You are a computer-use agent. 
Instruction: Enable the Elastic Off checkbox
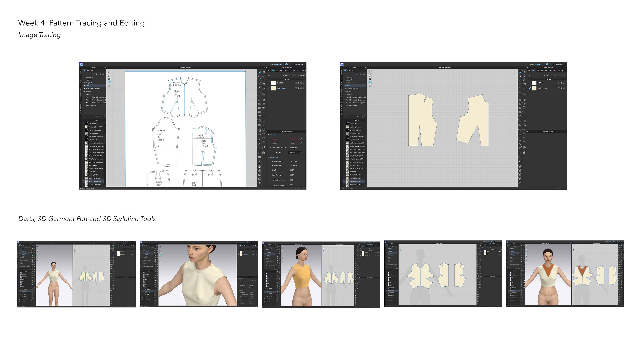point(291,170)
